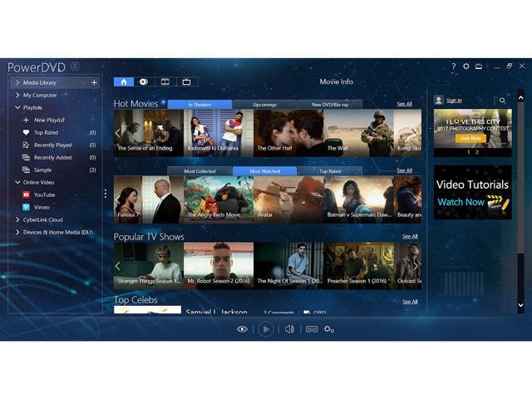Click See All for Hot Movies
Screen dimensions: 532x399
pos(405,104)
